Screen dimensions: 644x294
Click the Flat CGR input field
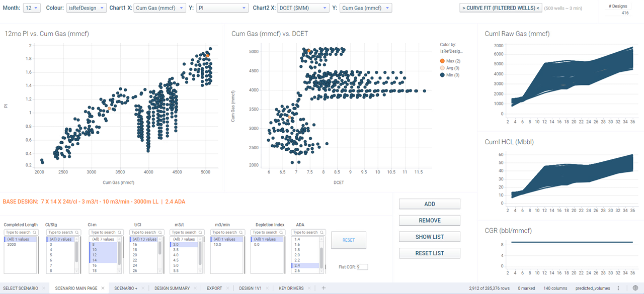pyautogui.click(x=362, y=267)
